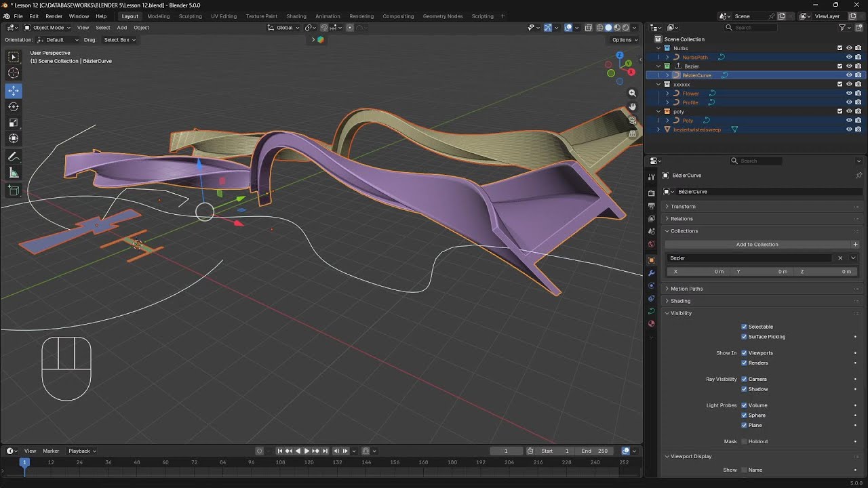The image size is (868, 488).
Task: Switch to the Sculpting workspace tab
Action: point(191,16)
